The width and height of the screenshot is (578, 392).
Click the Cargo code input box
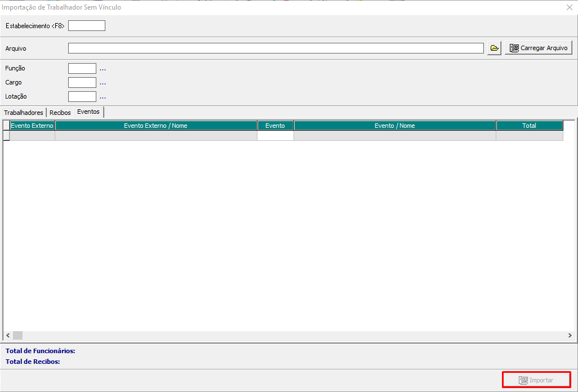pyautogui.click(x=82, y=83)
